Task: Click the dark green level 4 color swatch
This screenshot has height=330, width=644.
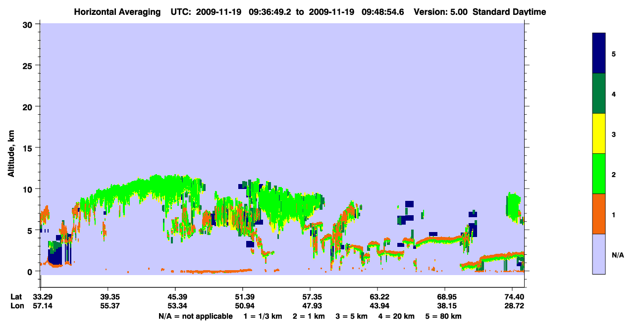Action: pos(599,94)
